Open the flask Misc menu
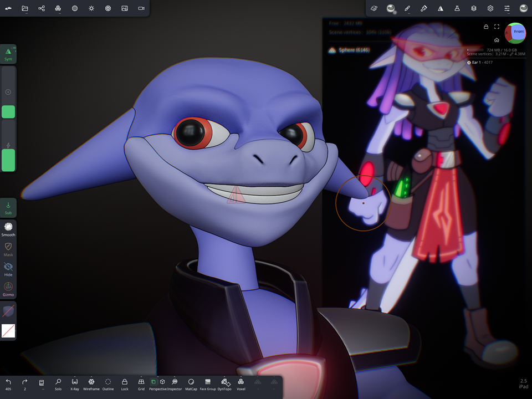The width and height of the screenshot is (532, 399). coord(457,8)
